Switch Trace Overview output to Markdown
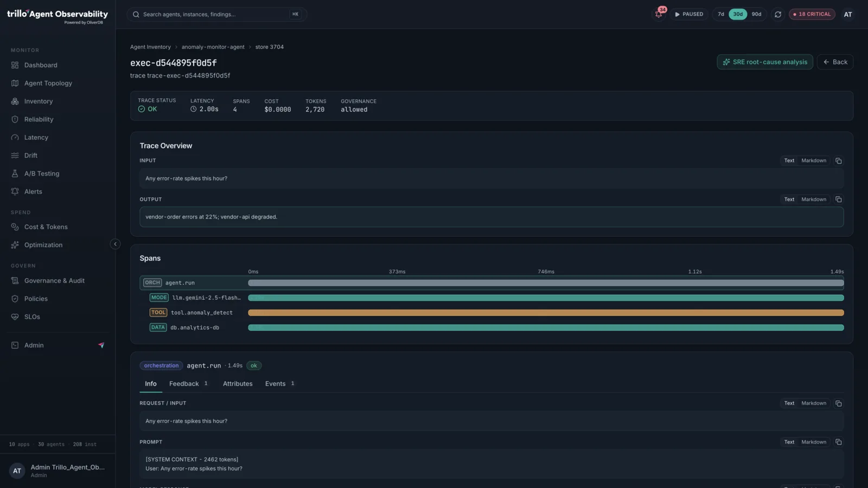 click(814, 200)
